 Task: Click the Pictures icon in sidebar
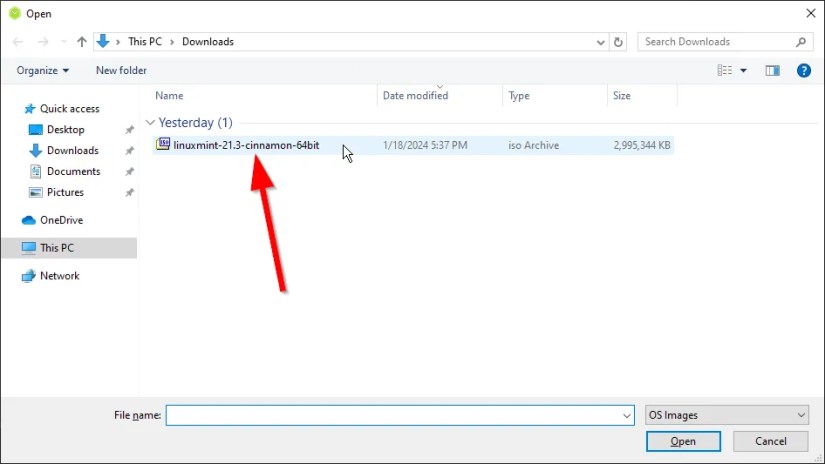[x=35, y=193]
